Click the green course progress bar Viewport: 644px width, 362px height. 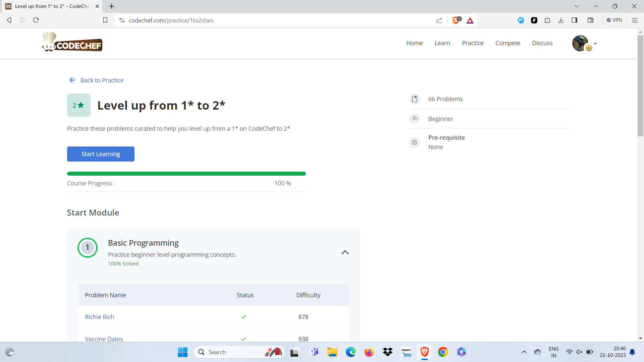186,174
